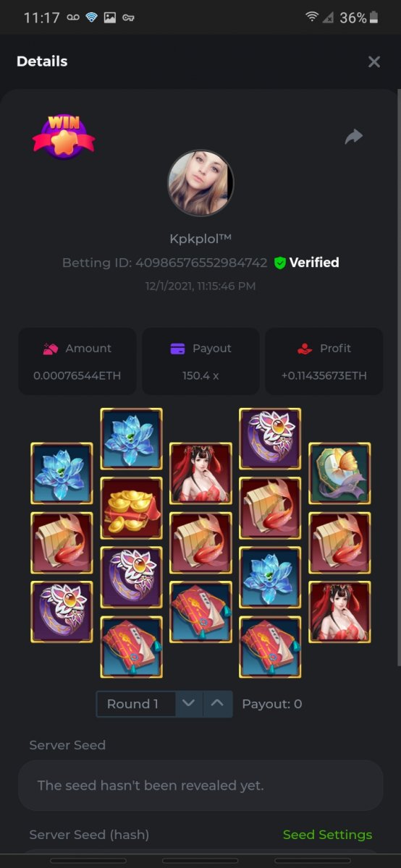Open Kpkplol's profile avatar
This screenshot has width=401, height=868.
tap(200, 183)
